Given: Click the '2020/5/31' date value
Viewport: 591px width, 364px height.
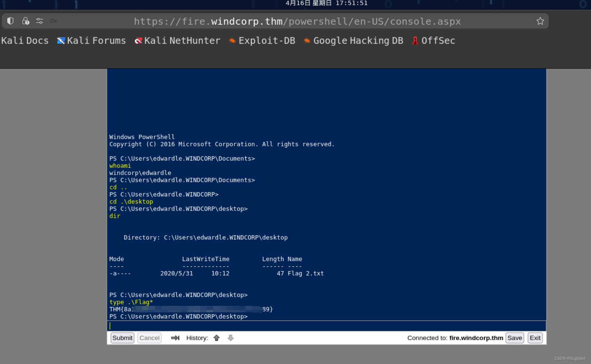Looking at the screenshot, I should (x=177, y=273).
